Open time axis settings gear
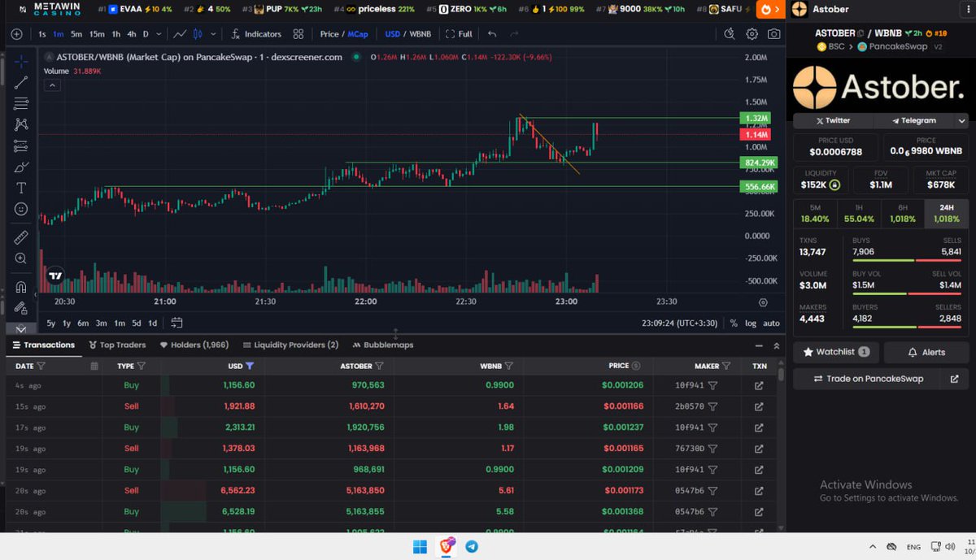Screen dimensions: 976x560 (763, 302)
